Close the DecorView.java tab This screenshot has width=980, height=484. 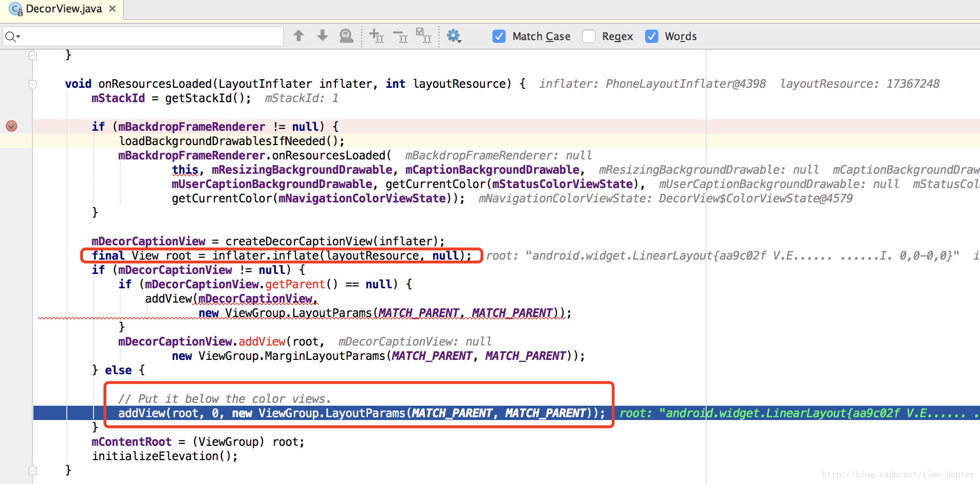(x=113, y=9)
